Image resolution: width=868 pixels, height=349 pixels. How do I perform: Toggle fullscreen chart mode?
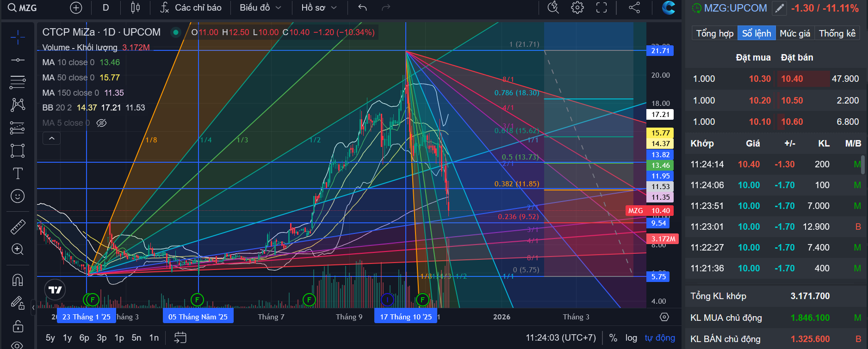pos(601,8)
